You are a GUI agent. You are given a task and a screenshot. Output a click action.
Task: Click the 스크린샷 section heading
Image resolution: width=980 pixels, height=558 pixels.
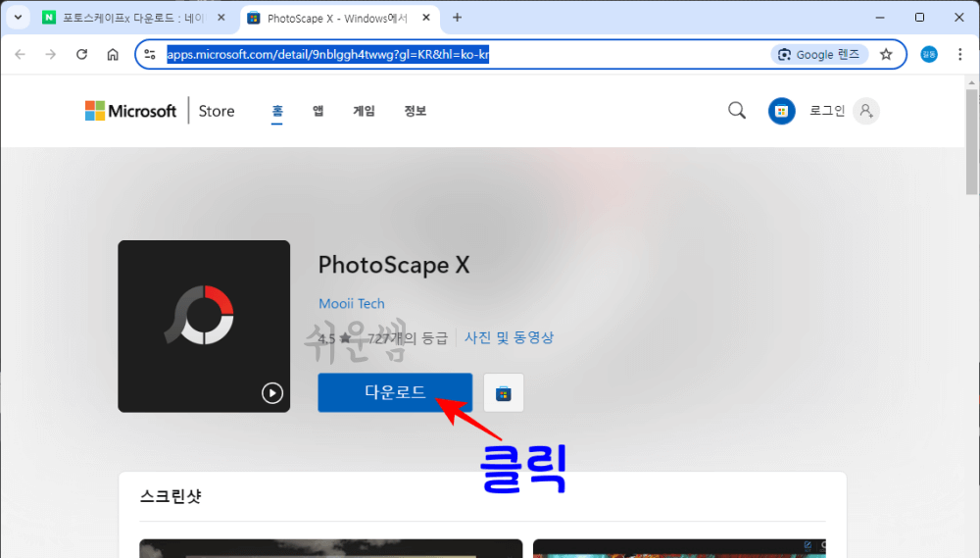pos(171,496)
